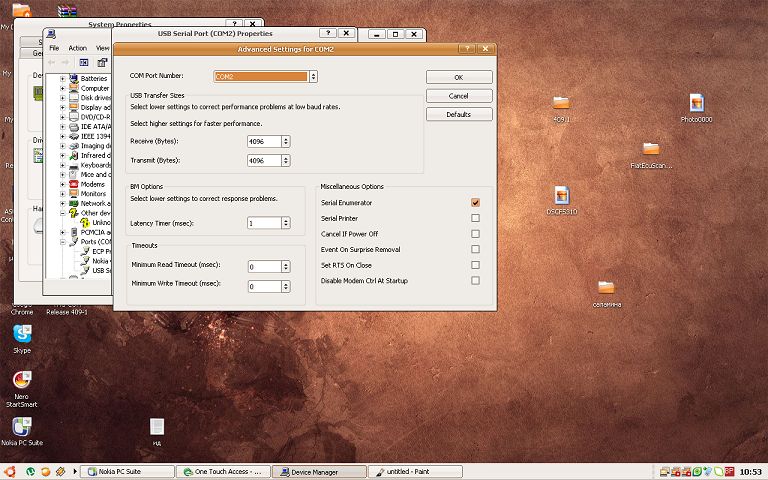Open the Receive (Bytes) dropdown
The image size is (768, 480).
click(286, 141)
